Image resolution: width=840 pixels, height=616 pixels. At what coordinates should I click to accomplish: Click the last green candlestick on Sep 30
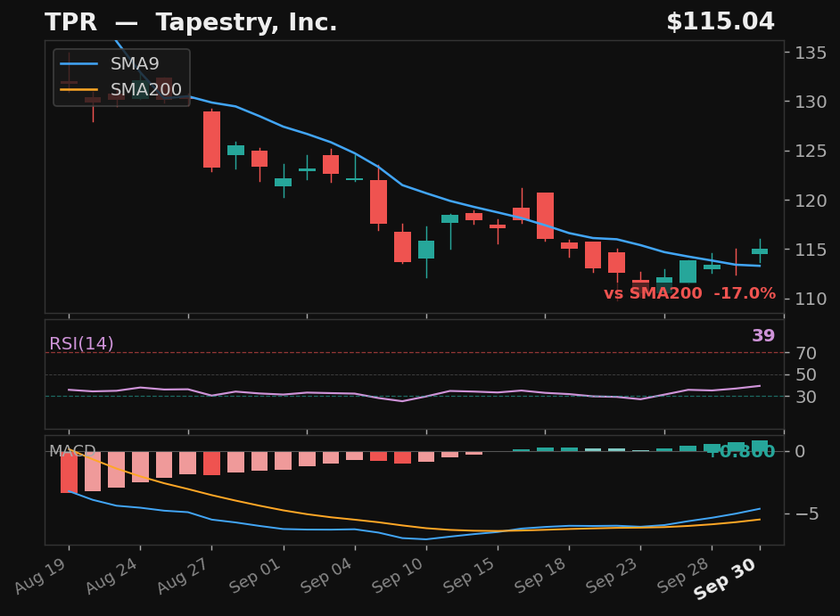[x=760, y=251]
